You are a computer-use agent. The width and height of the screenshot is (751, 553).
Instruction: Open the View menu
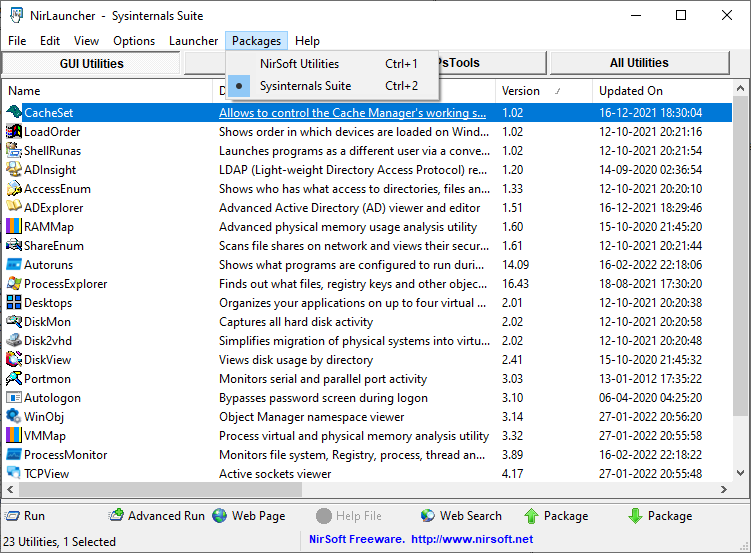tap(86, 41)
